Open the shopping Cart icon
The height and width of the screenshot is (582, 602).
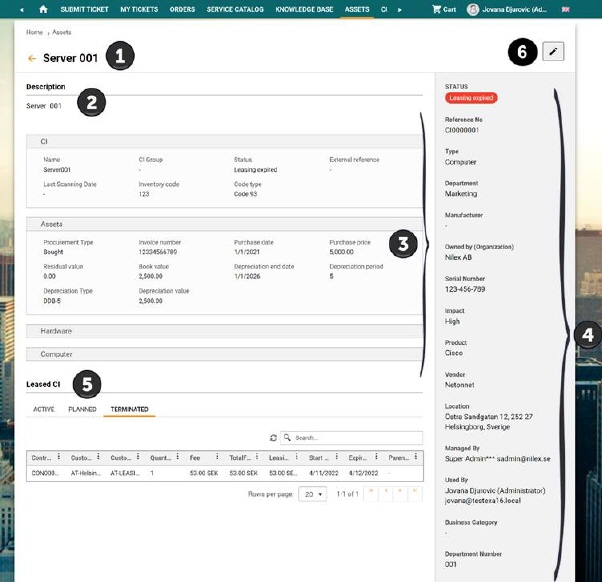coord(437,9)
